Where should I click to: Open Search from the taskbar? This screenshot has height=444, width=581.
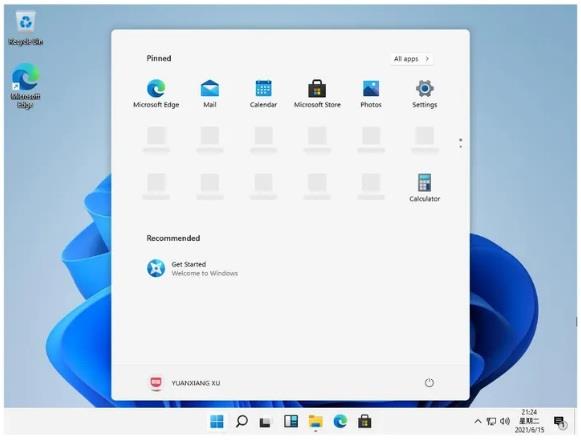click(x=242, y=421)
